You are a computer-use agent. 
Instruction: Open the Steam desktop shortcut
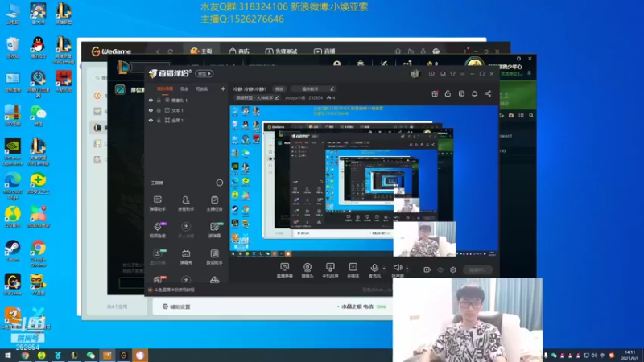click(12, 251)
